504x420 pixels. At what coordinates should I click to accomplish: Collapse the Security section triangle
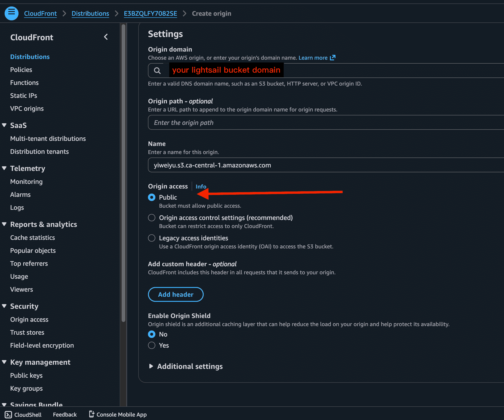[x=4, y=306]
